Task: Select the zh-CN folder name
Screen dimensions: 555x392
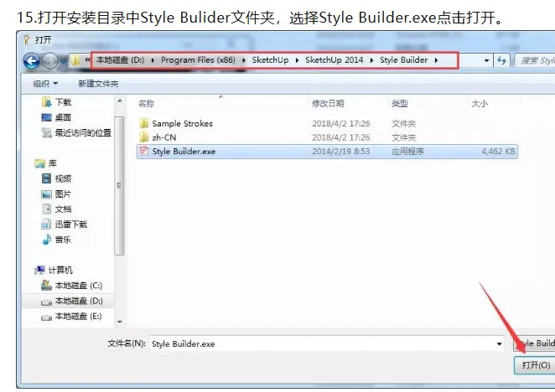Action: point(164,137)
